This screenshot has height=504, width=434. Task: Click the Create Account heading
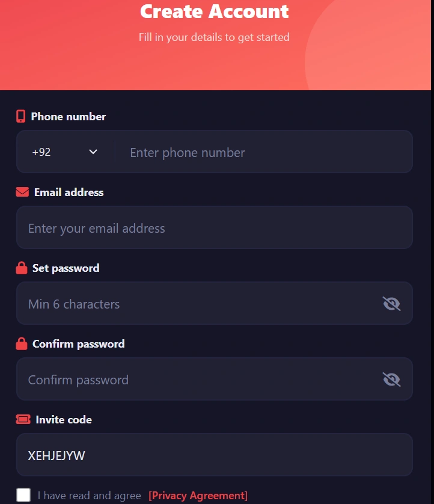click(215, 11)
